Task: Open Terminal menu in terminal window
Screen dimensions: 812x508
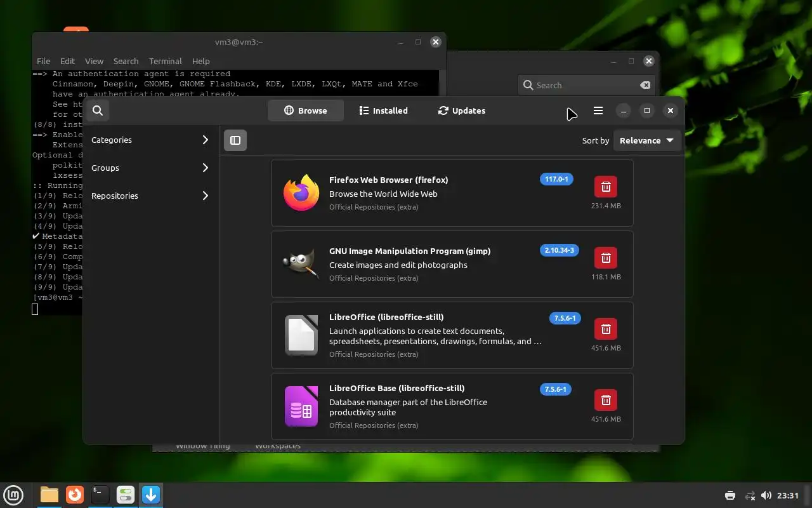Action: 165,61
